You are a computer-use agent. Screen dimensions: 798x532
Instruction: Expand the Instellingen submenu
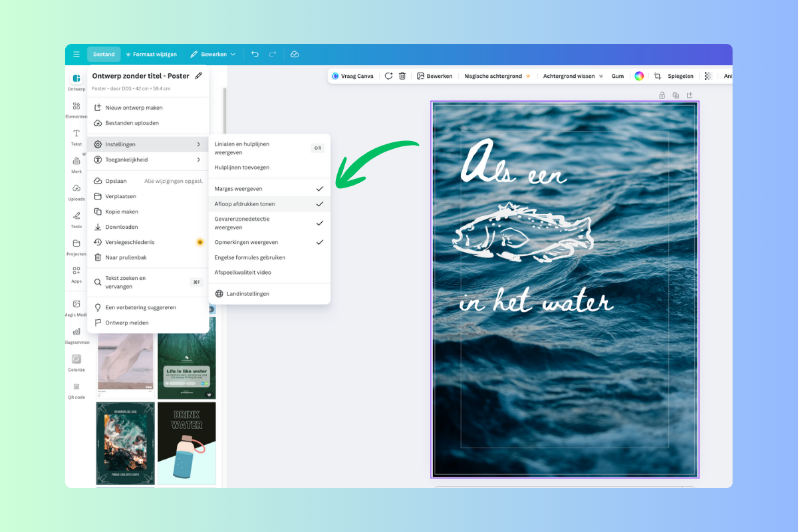148,144
